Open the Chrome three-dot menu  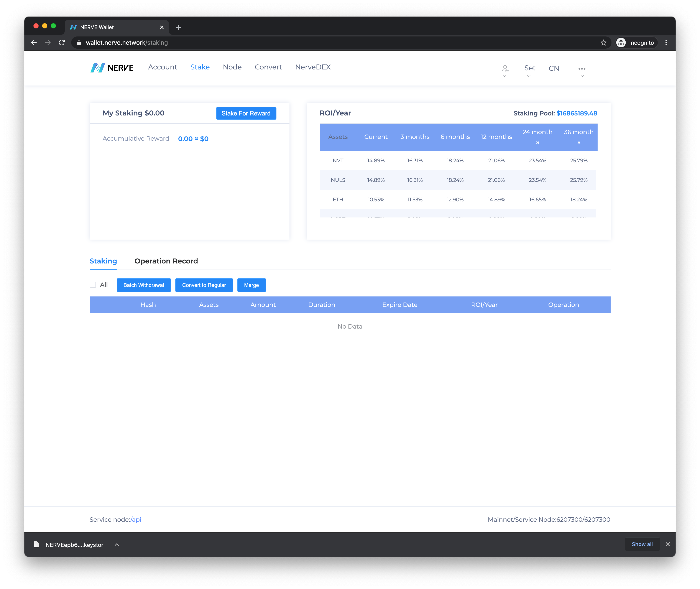point(666,42)
